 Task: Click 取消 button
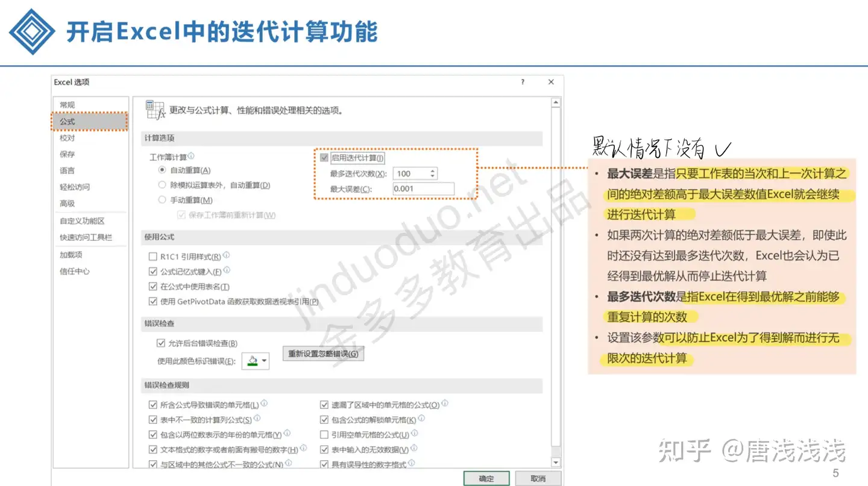(x=538, y=478)
